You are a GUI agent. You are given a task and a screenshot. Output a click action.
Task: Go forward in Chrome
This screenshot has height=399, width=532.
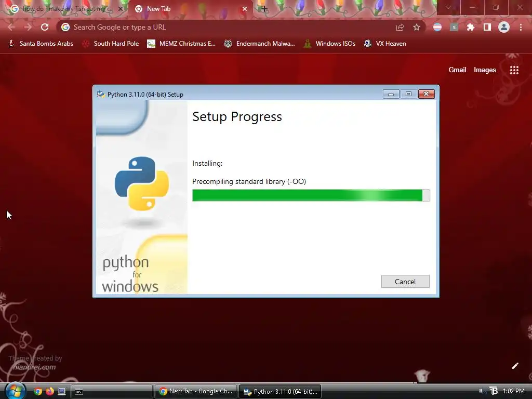click(x=28, y=27)
